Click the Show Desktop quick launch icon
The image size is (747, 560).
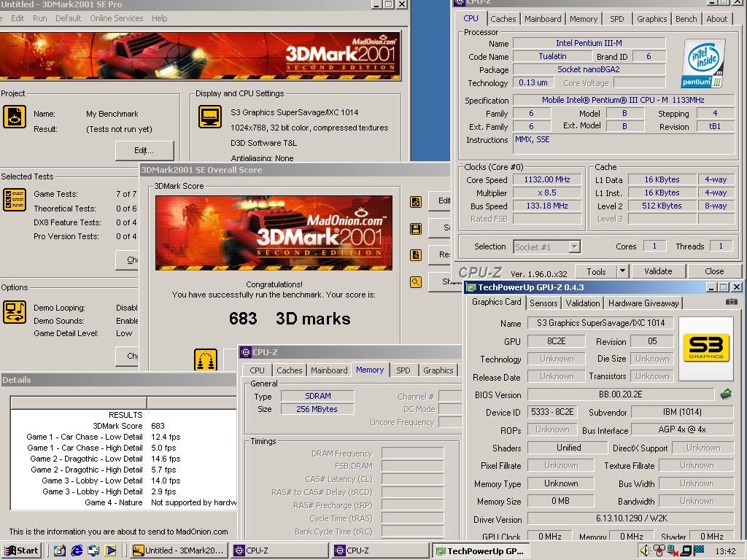(x=60, y=551)
